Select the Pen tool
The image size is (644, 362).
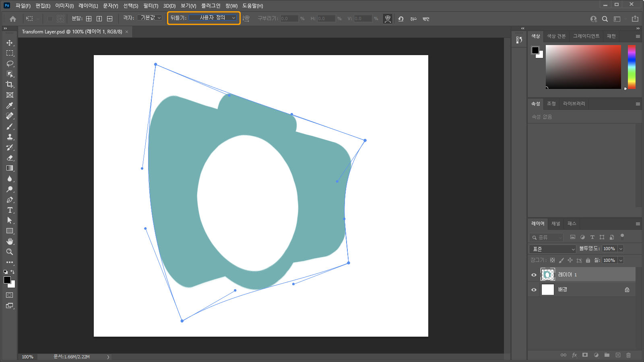10,200
